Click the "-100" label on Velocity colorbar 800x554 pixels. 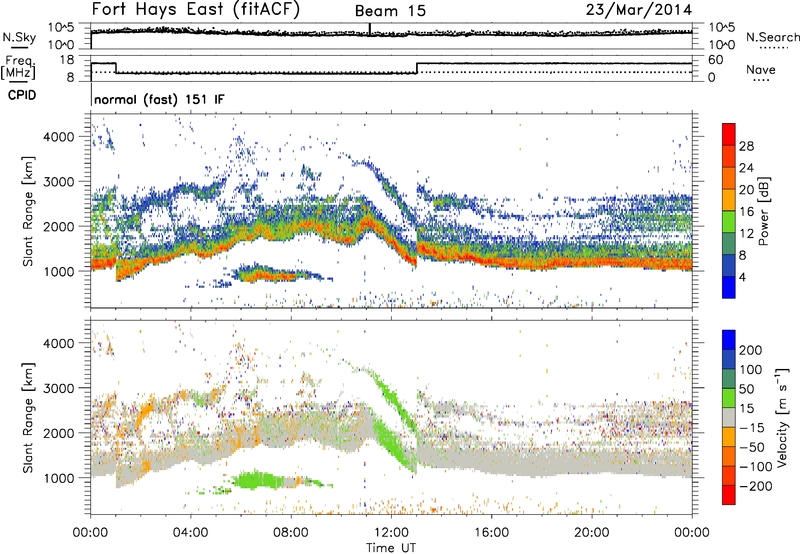point(756,467)
